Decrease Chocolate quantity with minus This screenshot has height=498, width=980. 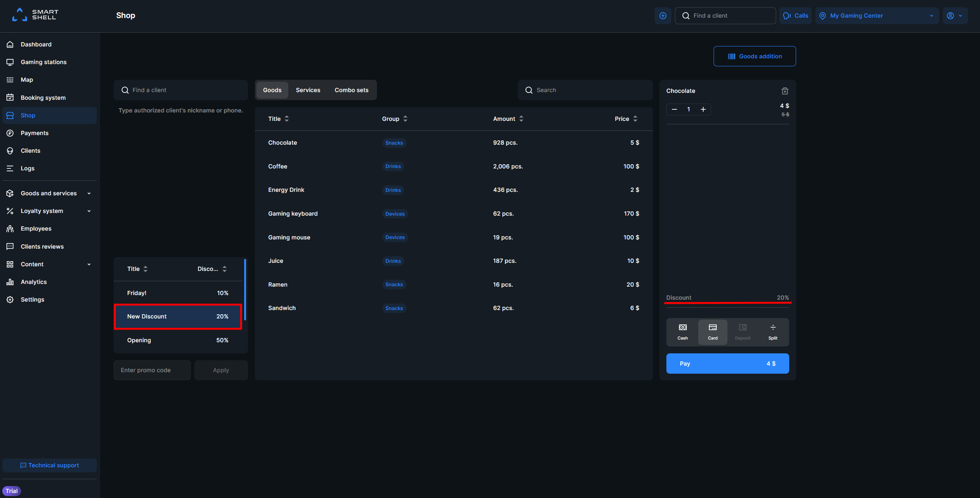point(674,109)
